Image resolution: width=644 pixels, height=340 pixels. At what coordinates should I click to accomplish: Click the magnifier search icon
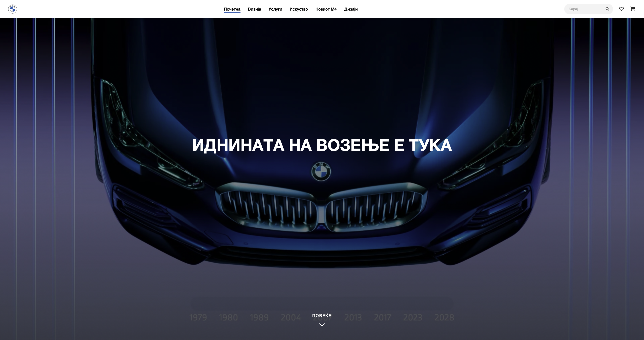pos(607,9)
